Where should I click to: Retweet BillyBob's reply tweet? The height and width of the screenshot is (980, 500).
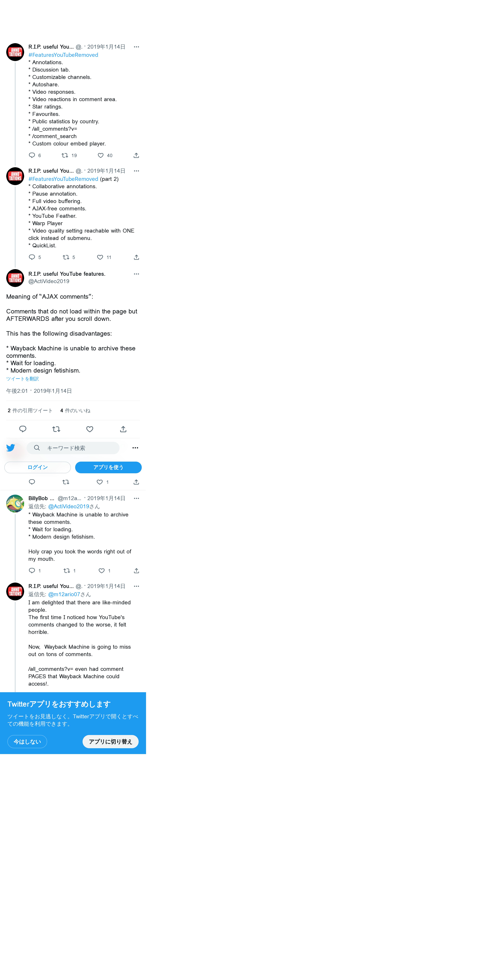pyautogui.click(x=67, y=571)
